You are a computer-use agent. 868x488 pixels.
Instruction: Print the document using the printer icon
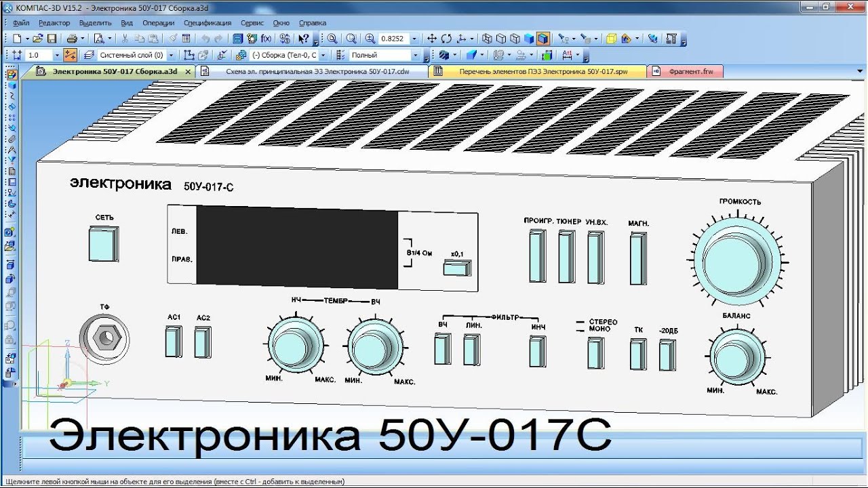click(72, 39)
